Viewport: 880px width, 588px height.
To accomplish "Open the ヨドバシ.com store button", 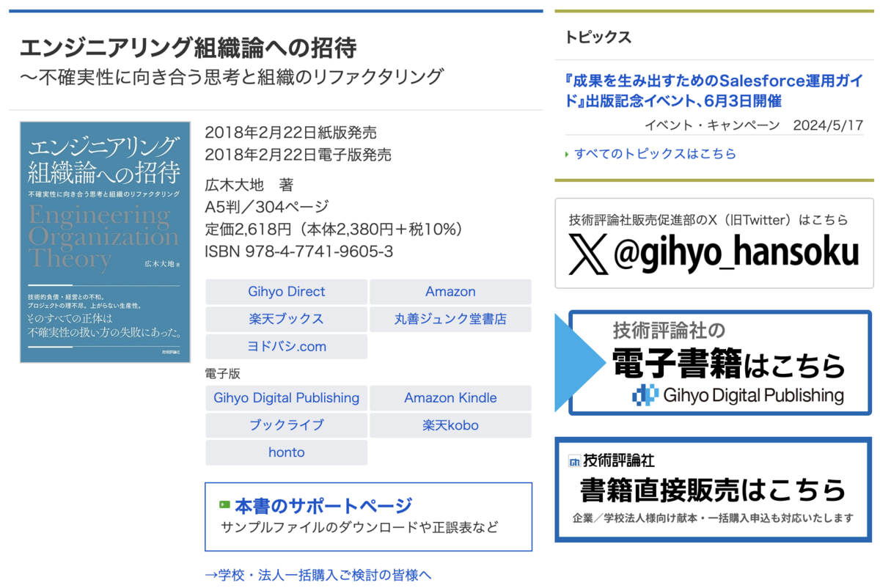I will [x=286, y=346].
